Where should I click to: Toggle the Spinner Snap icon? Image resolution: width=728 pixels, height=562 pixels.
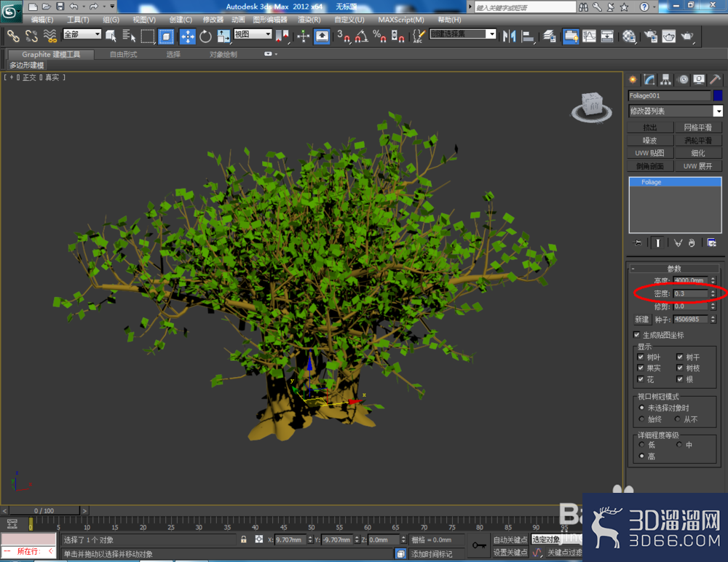click(397, 36)
